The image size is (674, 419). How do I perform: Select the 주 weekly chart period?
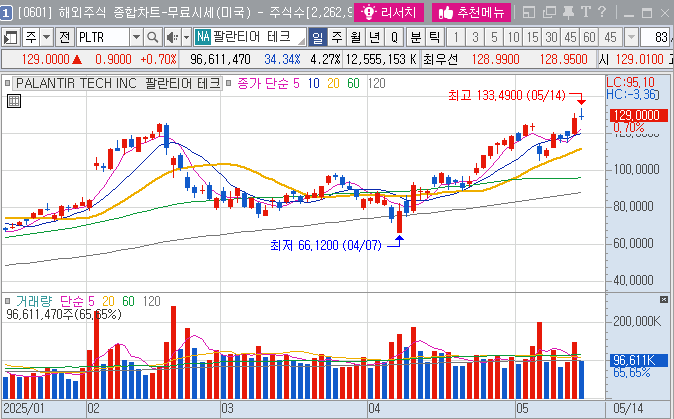tap(337, 38)
